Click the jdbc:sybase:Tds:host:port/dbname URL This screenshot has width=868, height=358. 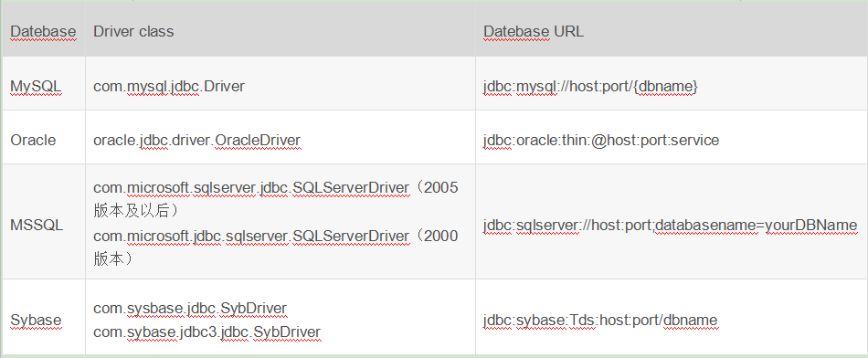[x=600, y=320]
